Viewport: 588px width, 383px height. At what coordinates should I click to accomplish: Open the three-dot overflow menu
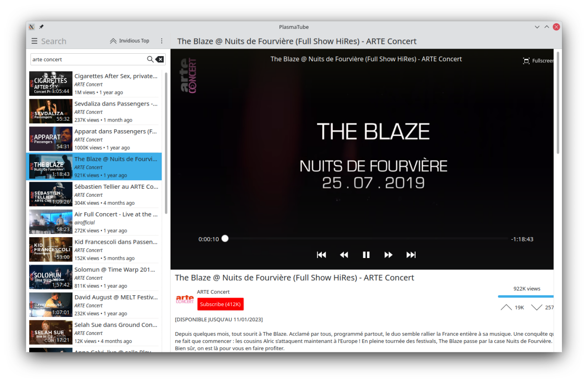pyautogui.click(x=162, y=41)
